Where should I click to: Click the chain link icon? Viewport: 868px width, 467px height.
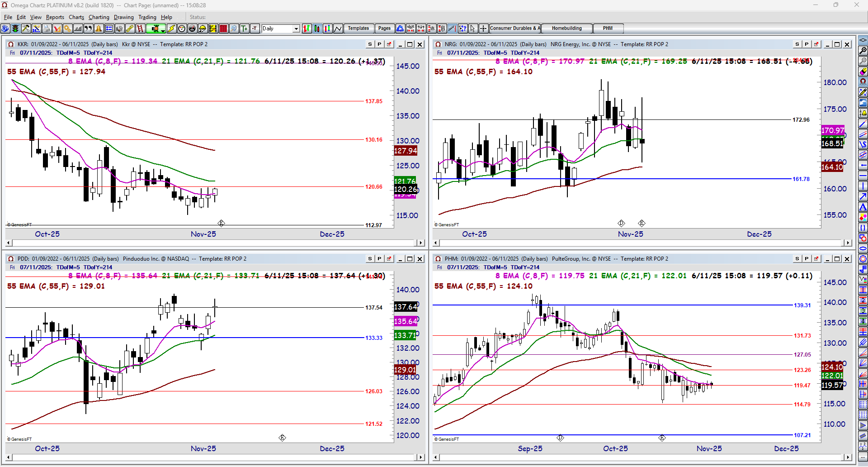click(x=130, y=29)
